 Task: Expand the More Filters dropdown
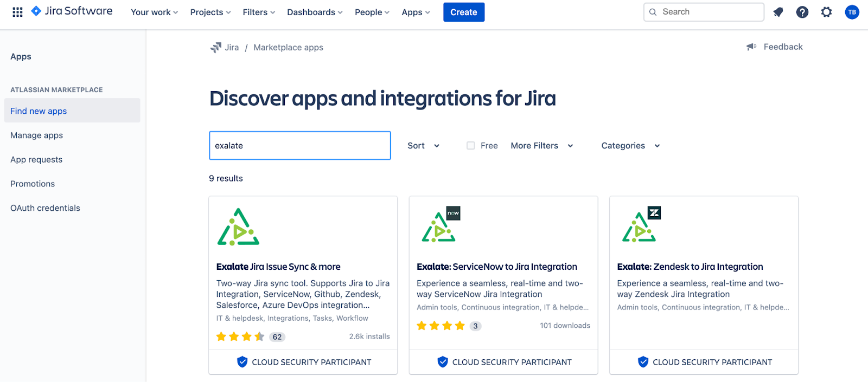(x=541, y=146)
